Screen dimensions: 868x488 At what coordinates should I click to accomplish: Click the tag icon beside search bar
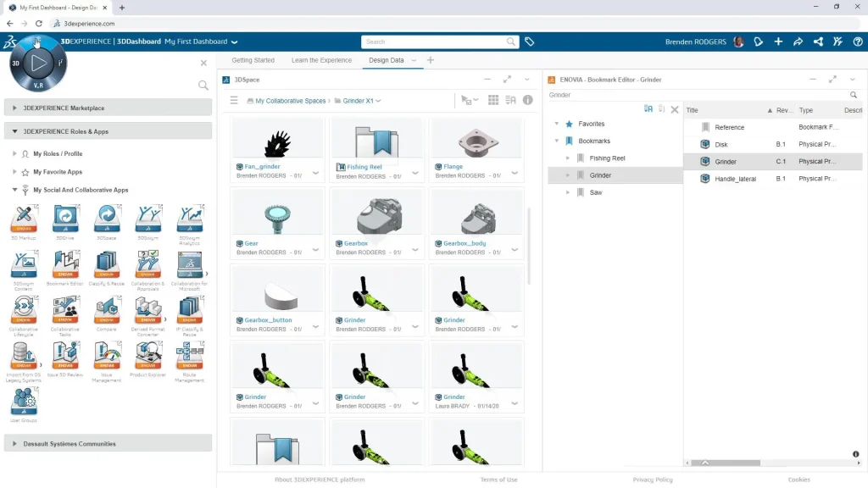pyautogui.click(x=529, y=42)
